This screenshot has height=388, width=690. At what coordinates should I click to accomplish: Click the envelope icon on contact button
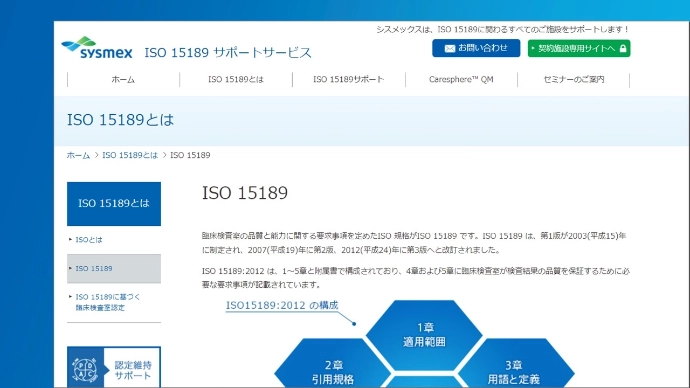(x=450, y=48)
